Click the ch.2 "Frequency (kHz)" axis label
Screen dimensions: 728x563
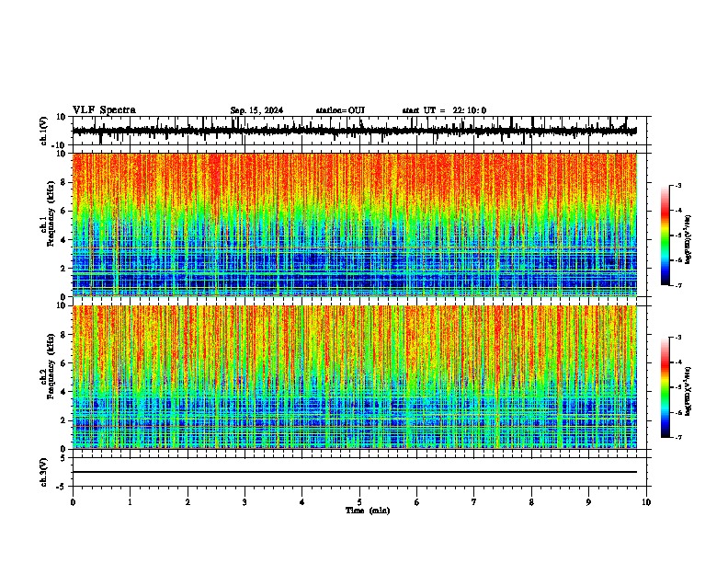51,365
